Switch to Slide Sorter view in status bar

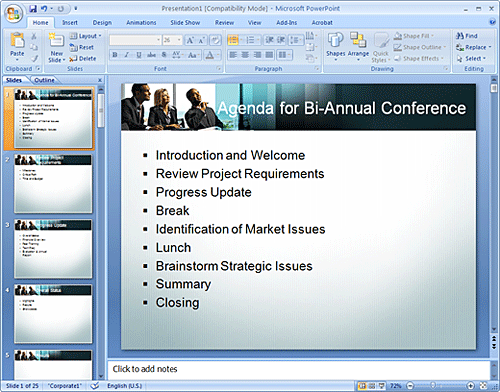pos(372,386)
